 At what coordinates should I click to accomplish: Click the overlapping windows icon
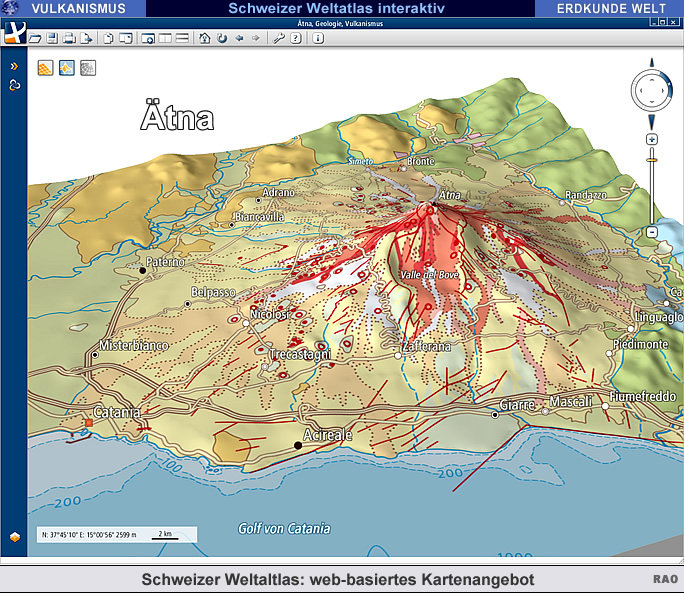pos(126,38)
